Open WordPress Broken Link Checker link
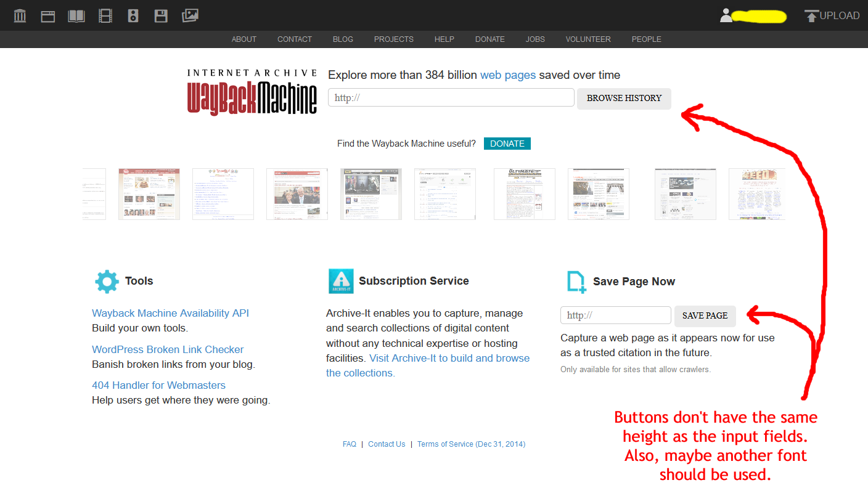The height and width of the screenshot is (496, 868). point(168,349)
